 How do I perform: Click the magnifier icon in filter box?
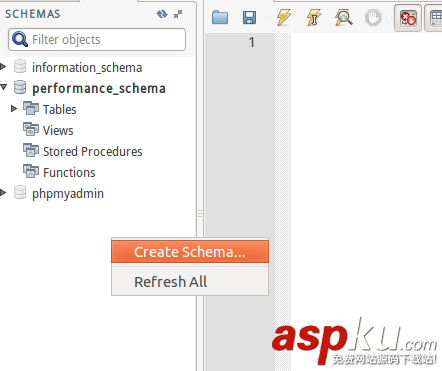[20, 39]
